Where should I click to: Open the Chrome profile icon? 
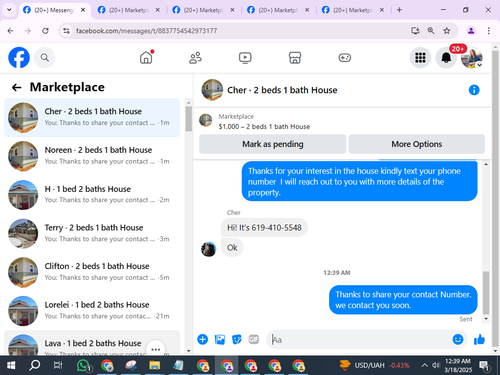pyautogui.click(x=471, y=31)
